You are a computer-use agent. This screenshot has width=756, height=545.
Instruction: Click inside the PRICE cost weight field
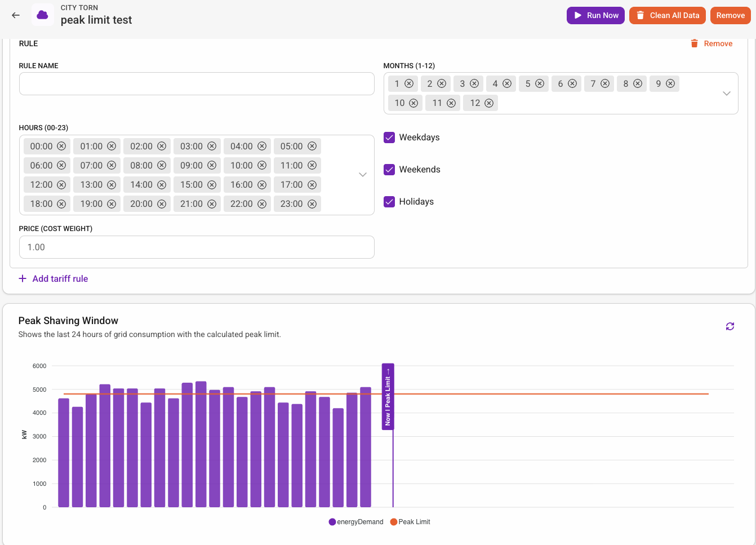click(x=197, y=247)
